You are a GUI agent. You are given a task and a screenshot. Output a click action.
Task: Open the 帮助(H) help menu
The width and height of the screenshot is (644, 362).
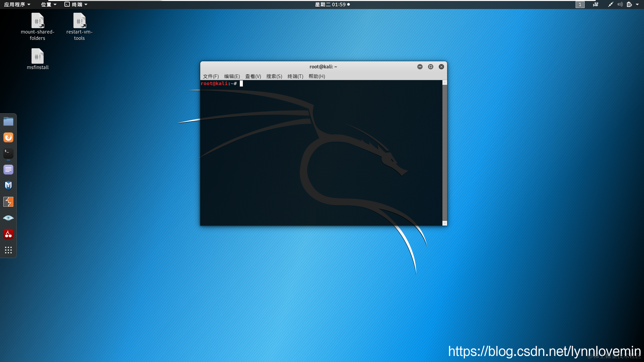coord(317,76)
